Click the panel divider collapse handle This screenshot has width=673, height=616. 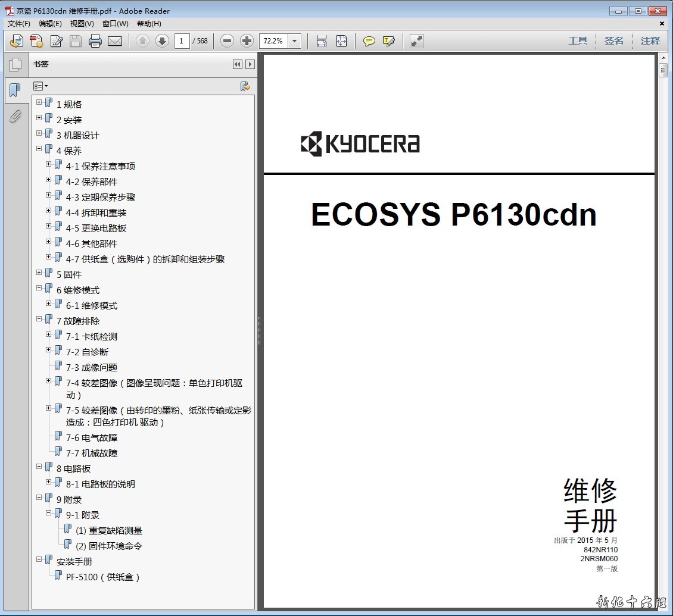click(259, 332)
